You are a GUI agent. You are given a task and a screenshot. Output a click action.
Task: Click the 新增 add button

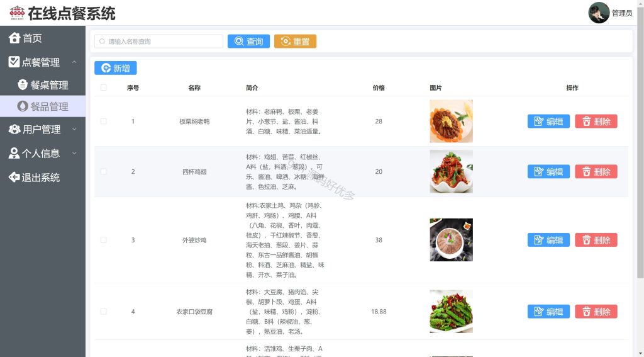116,68
